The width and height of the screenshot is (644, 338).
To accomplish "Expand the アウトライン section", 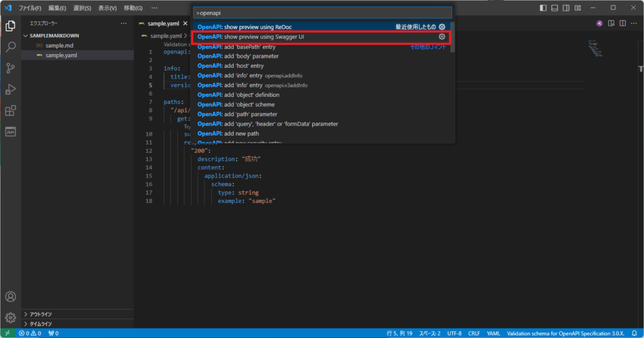I will pos(77,314).
